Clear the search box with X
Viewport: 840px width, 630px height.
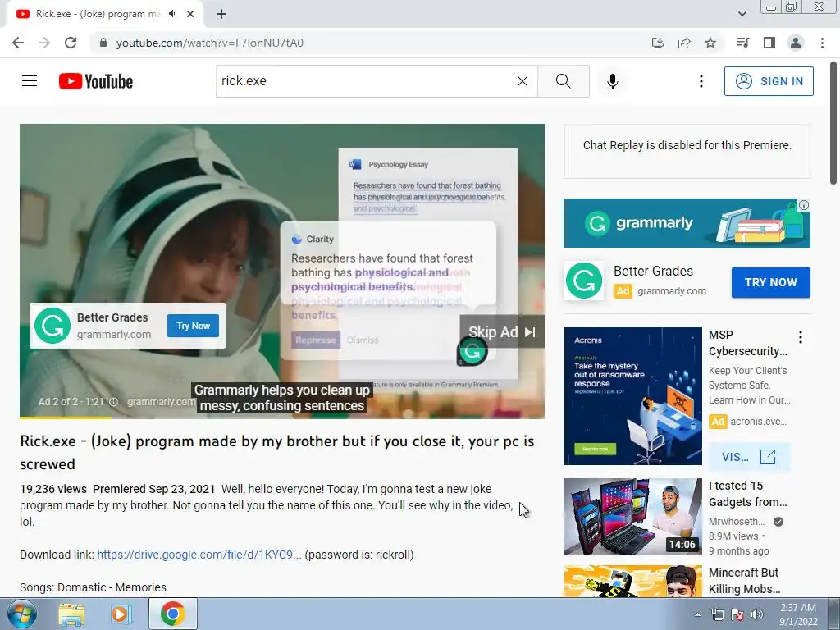click(x=523, y=81)
